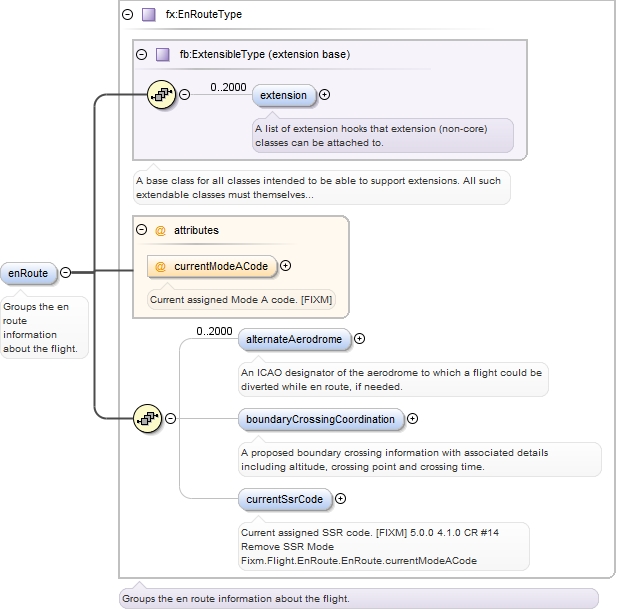Image resolution: width=617 pixels, height=612 pixels.
Task: Click the @ icon beside attributes header
Action: tap(160, 230)
